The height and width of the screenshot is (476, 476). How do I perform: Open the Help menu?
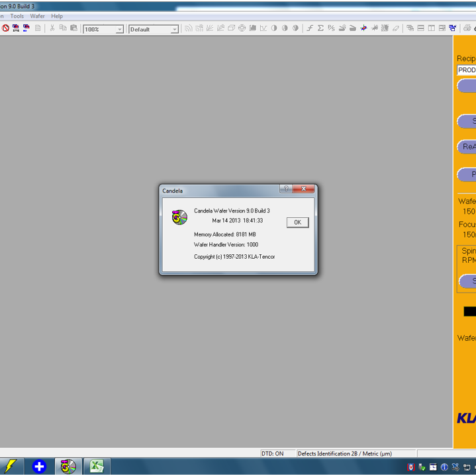57,16
